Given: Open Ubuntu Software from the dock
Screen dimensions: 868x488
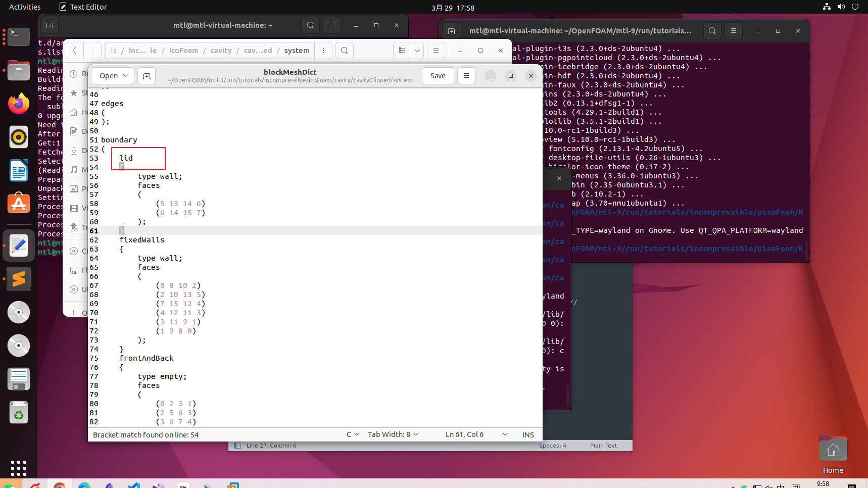Looking at the screenshot, I should tap(19, 204).
